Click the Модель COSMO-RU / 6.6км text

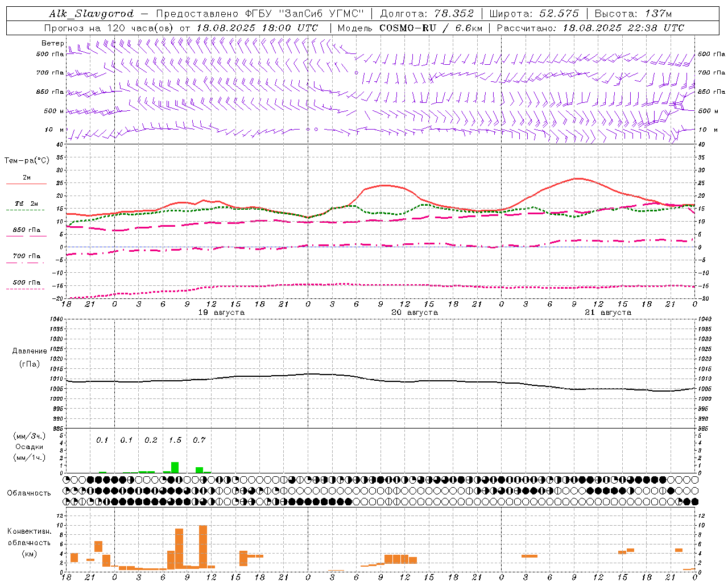pyautogui.click(x=410, y=28)
